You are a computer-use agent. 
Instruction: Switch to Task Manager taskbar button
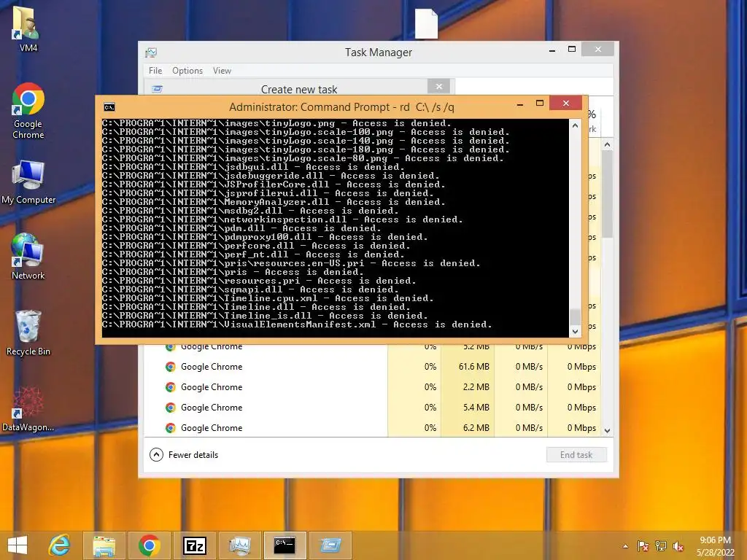tap(239, 545)
